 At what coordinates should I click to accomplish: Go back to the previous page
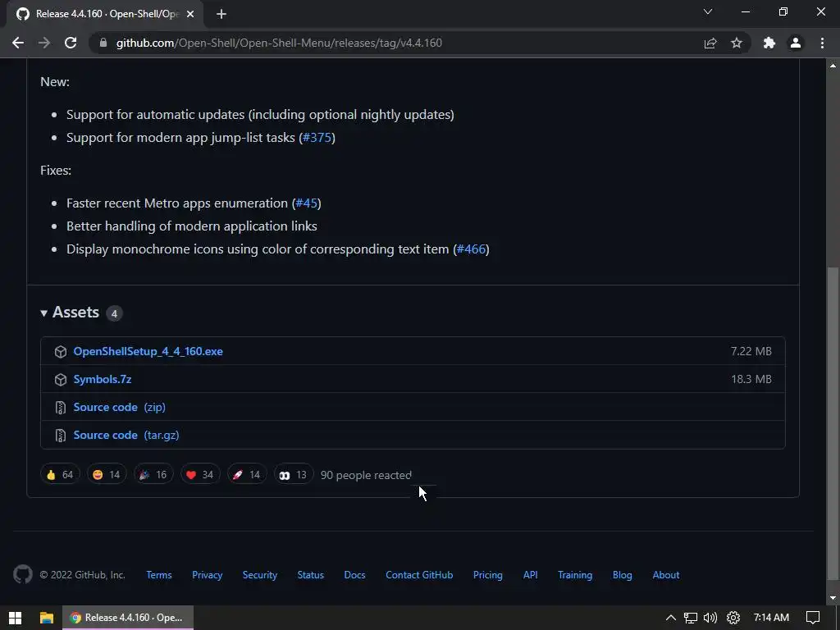(x=18, y=43)
